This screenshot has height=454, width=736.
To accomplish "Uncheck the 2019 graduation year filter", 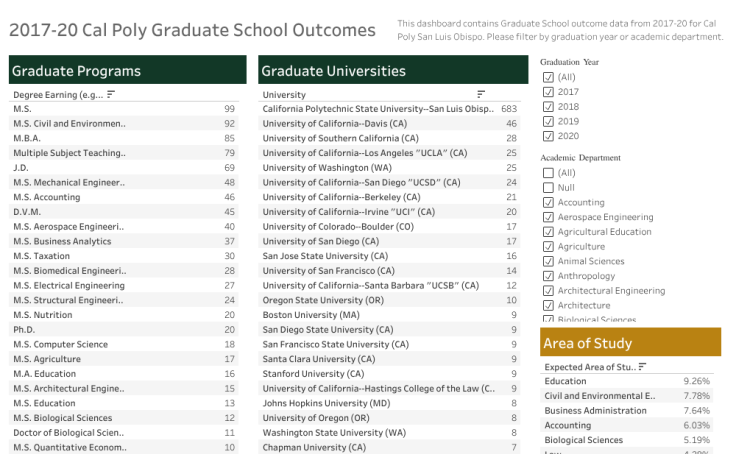I will tap(547, 121).
